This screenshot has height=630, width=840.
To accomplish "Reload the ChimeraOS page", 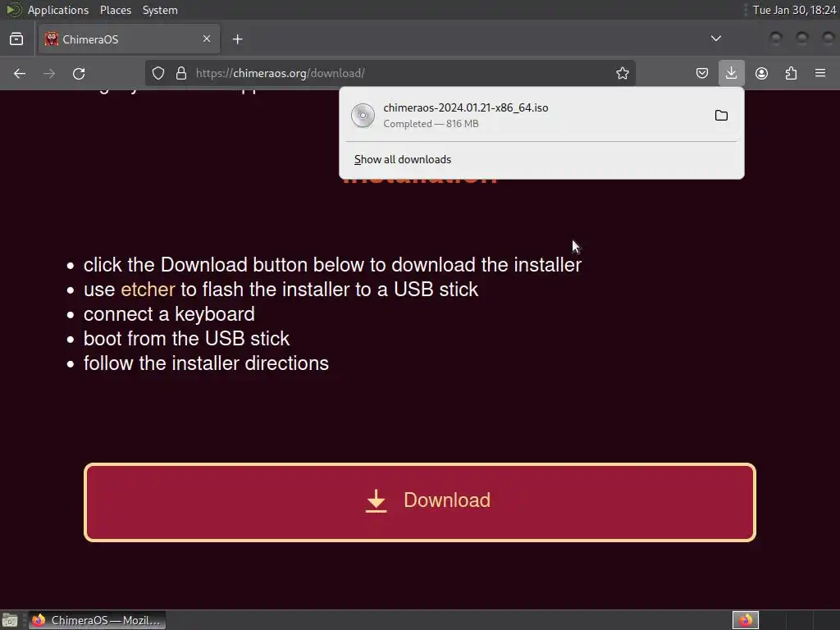I will [79, 73].
